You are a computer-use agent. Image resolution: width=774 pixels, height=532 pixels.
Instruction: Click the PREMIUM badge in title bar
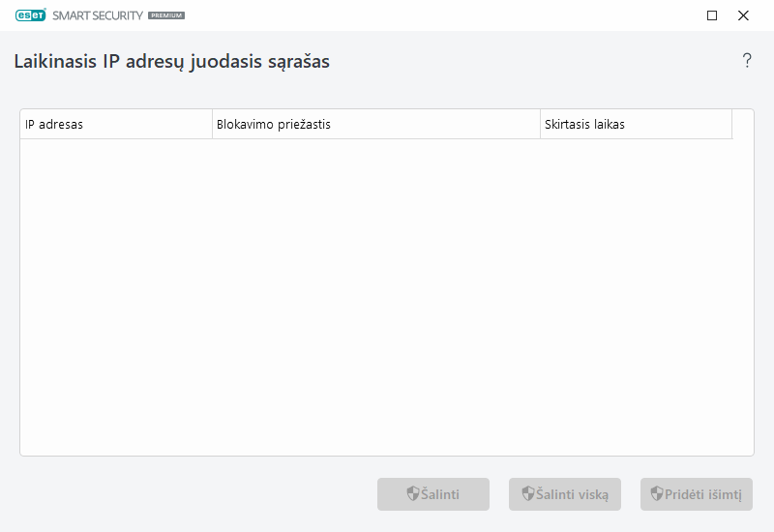166,15
